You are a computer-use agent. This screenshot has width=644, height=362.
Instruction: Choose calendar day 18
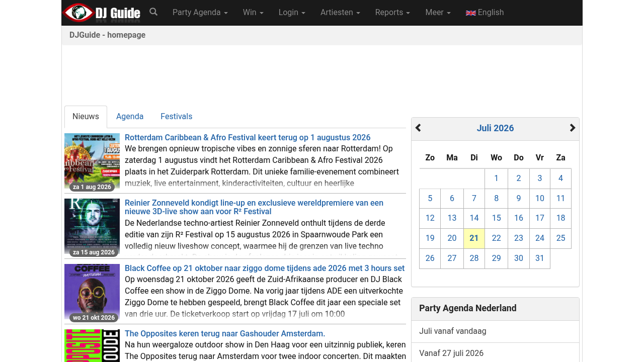(x=560, y=218)
